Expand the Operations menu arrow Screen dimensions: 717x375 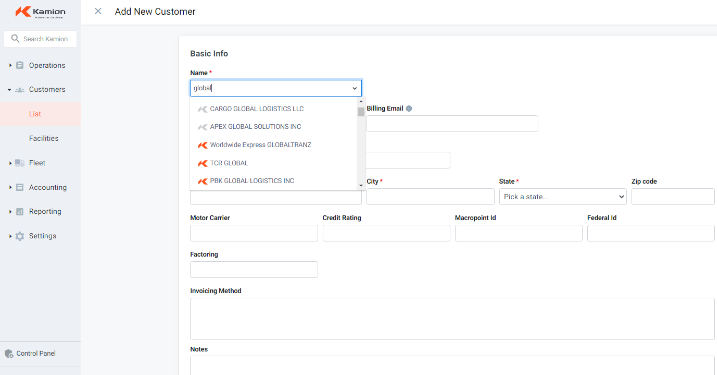point(10,65)
